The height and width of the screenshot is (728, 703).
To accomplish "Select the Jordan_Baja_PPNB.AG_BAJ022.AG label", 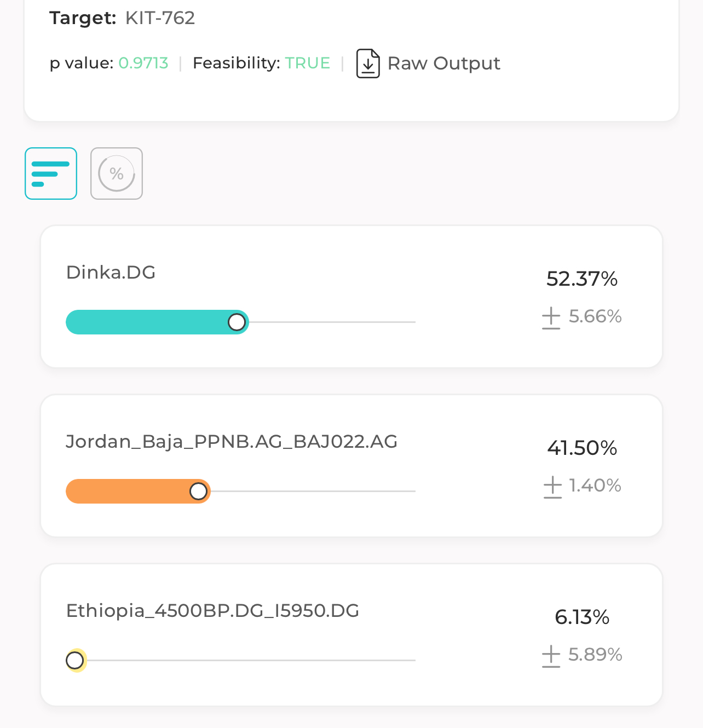I will [232, 441].
